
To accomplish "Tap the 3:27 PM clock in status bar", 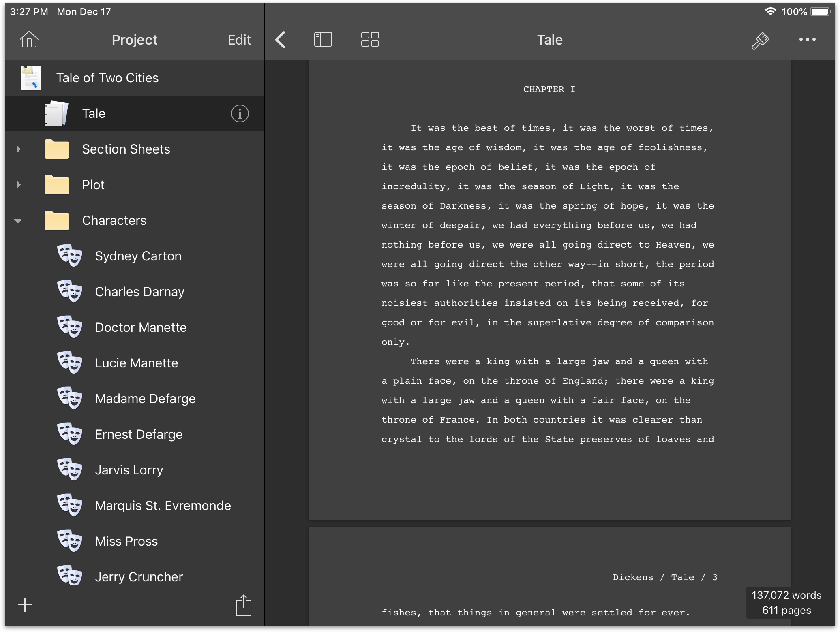I will pos(29,12).
